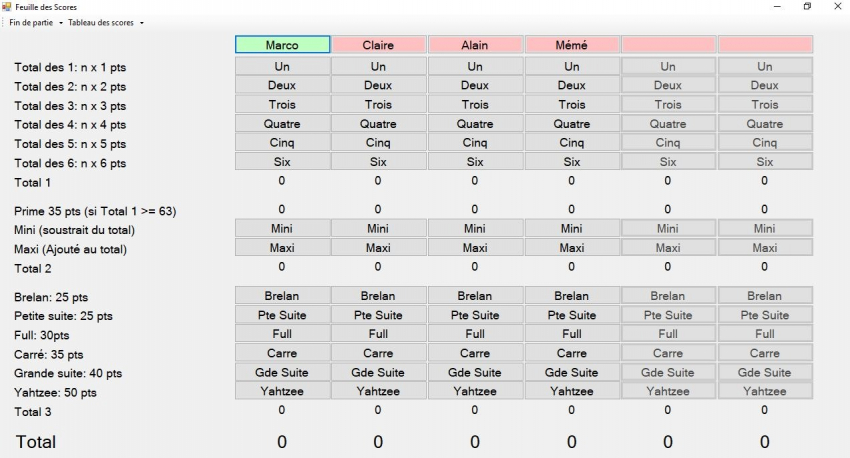Click Alain's Yahtzee button
Screen dimensions: 850x458
tap(475, 391)
